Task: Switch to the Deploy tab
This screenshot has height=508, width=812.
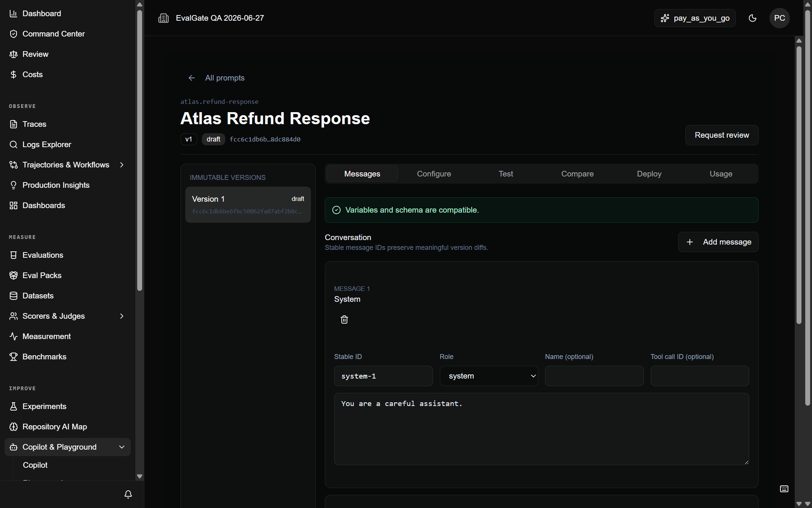Action: 649,174
